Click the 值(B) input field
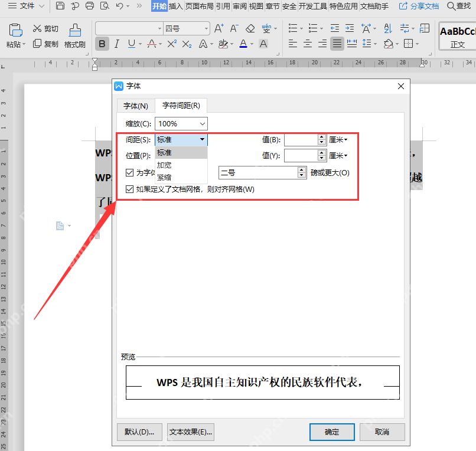This screenshot has width=476, height=451. 301,140
